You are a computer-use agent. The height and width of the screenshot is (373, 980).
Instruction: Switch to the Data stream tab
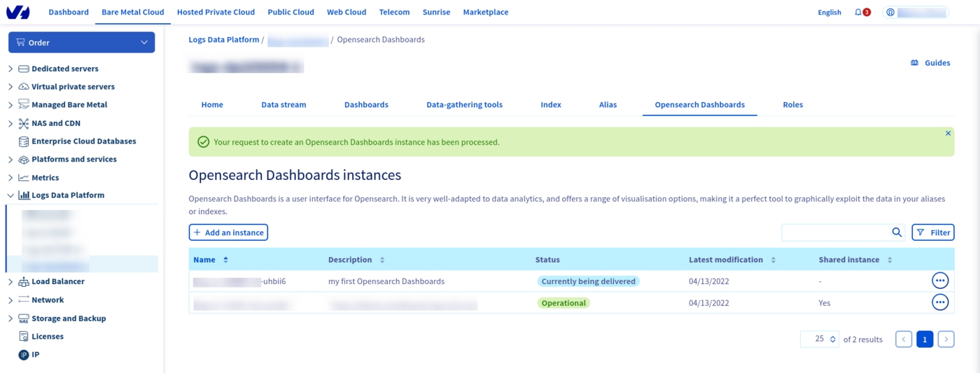pos(283,105)
